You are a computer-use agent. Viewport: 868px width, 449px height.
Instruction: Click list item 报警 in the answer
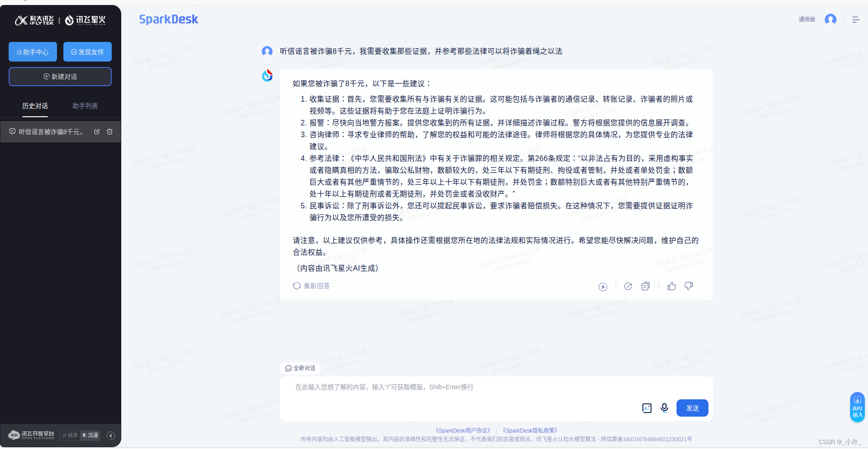[501, 123]
